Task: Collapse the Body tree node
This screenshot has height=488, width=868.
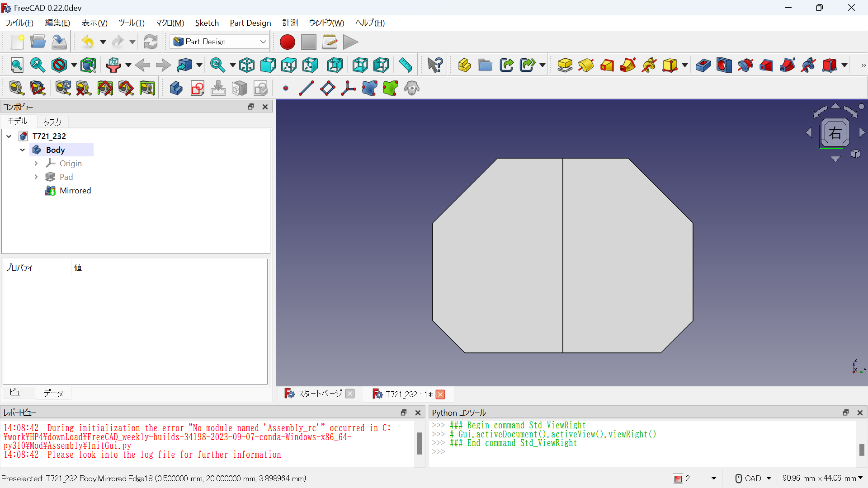Action: [x=22, y=150]
